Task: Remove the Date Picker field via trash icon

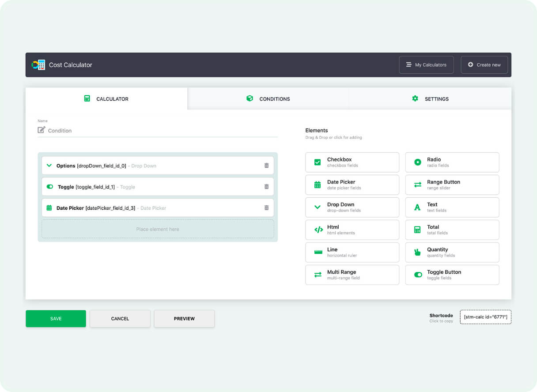Action: (266, 208)
